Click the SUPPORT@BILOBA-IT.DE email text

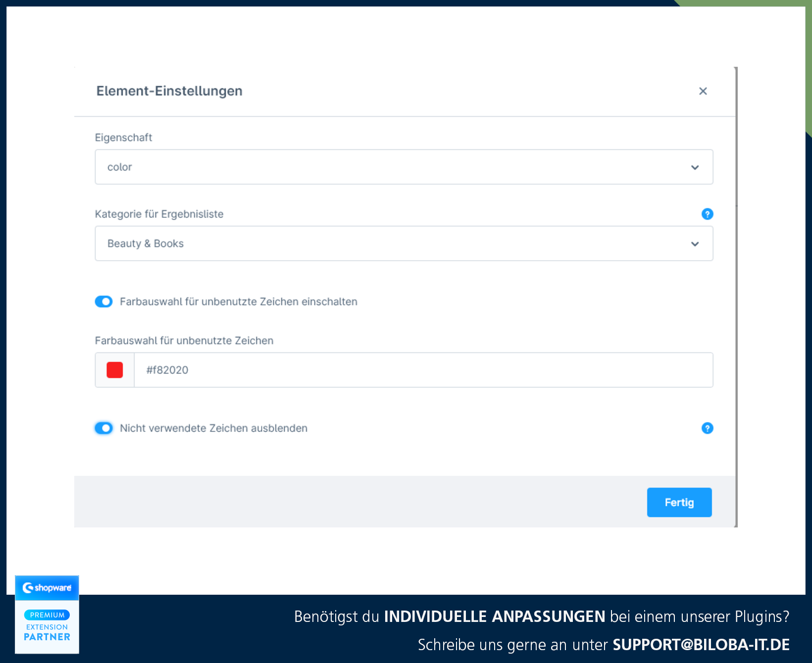point(701,645)
